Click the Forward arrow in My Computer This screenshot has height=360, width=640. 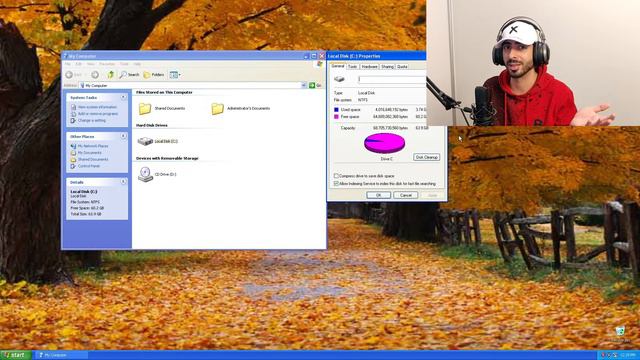pos(95,75)
